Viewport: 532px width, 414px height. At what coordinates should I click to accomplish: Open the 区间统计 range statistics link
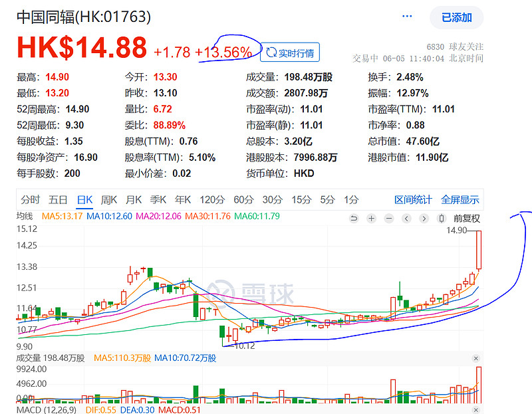click(413, 200)
